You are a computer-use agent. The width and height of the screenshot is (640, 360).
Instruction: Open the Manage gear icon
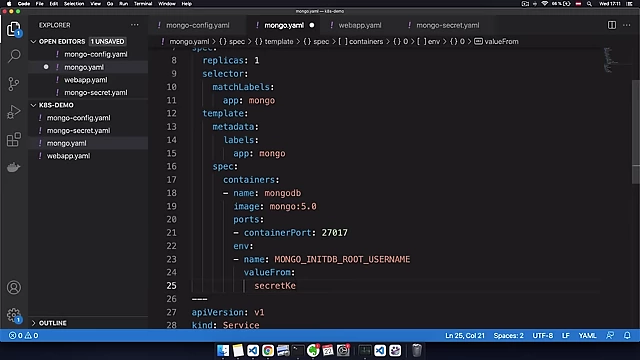14,315
